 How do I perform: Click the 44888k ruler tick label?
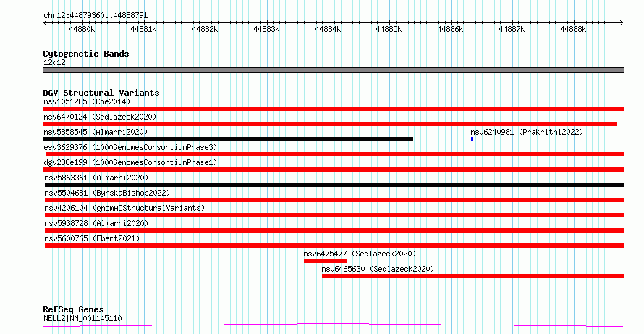[x=573, y=30]
